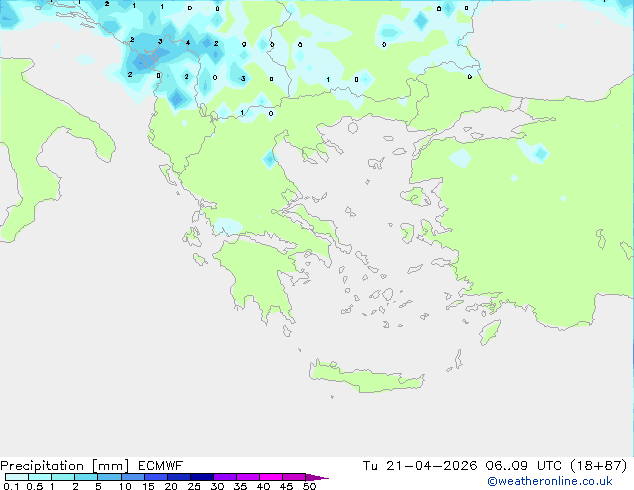Screen dimensions: 634x490
Task: Click the legend swatch between 0.1 and 0.5
Action: pos(17,477)
